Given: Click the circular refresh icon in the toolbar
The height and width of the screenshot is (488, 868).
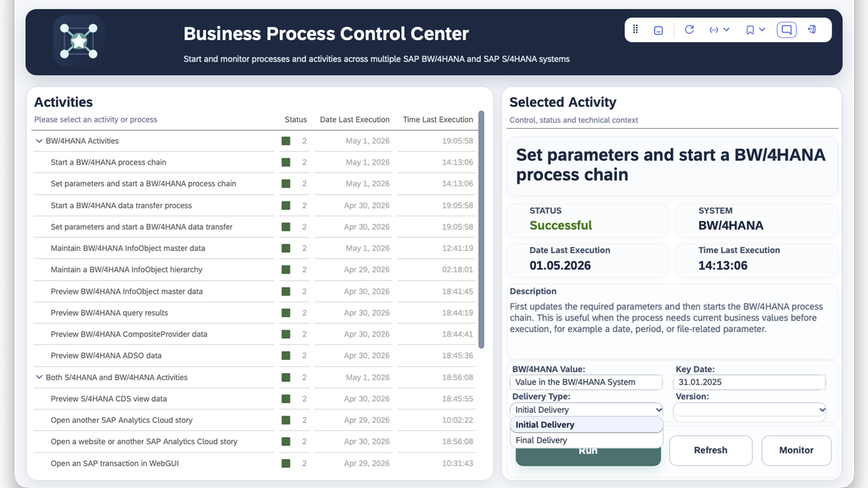Looking at the screenshot, I should coord(689,30).
